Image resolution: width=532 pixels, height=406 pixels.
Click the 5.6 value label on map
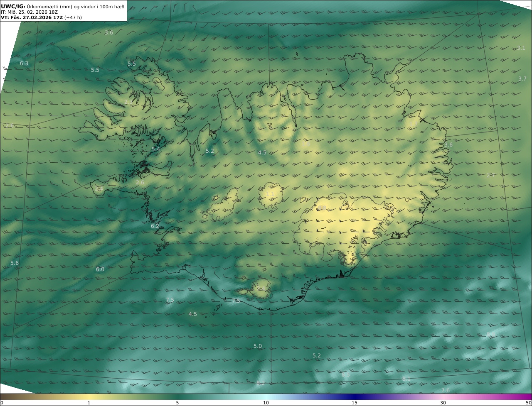15,263
